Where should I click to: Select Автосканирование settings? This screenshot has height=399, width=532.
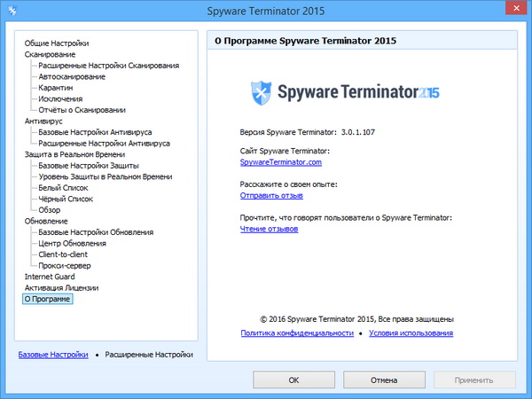click(72, 76)
